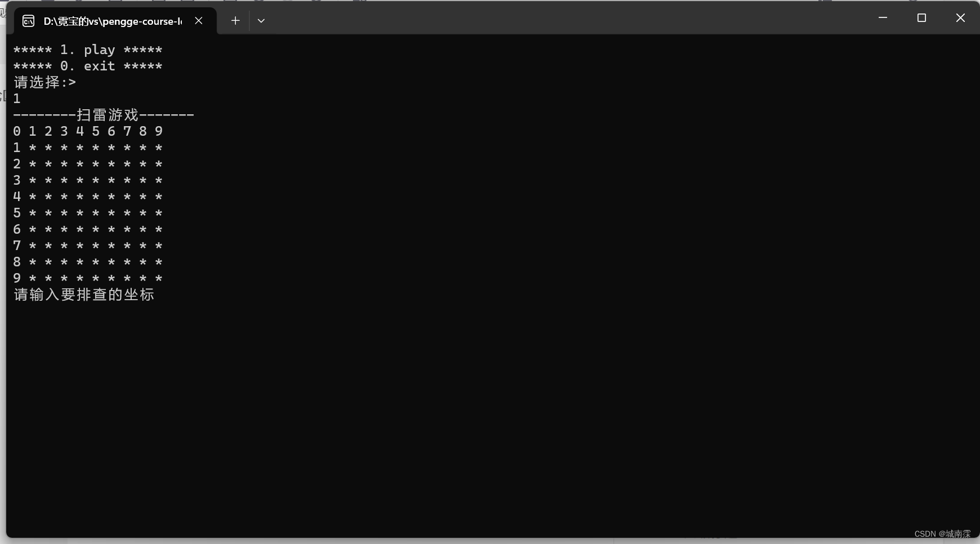980x544 pixels.
Task: Click the board row labeled 7
Action: pyautogui.click(x=88, y=246)
